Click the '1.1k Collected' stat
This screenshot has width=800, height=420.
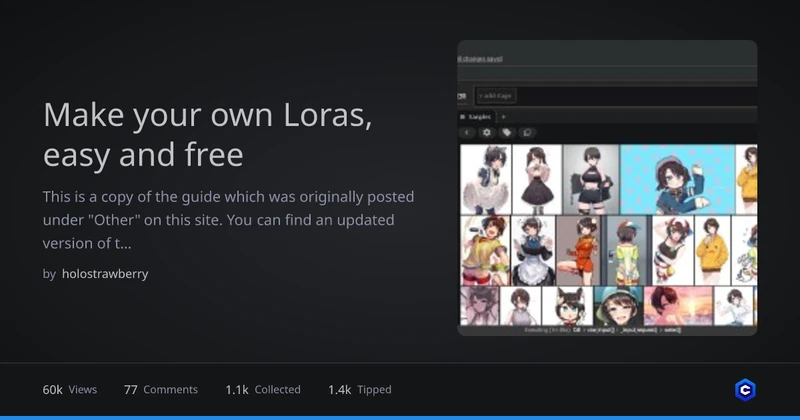click(x=263, y=390)
